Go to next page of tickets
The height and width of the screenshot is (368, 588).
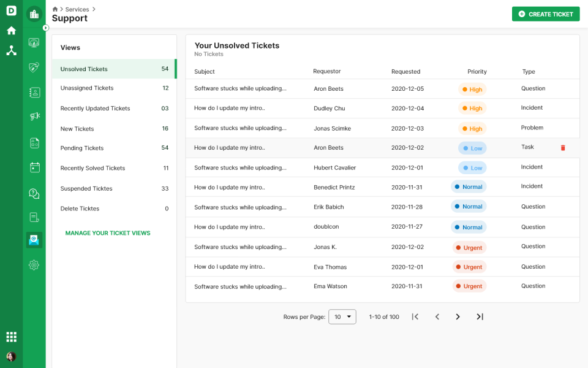pos(458,316)
